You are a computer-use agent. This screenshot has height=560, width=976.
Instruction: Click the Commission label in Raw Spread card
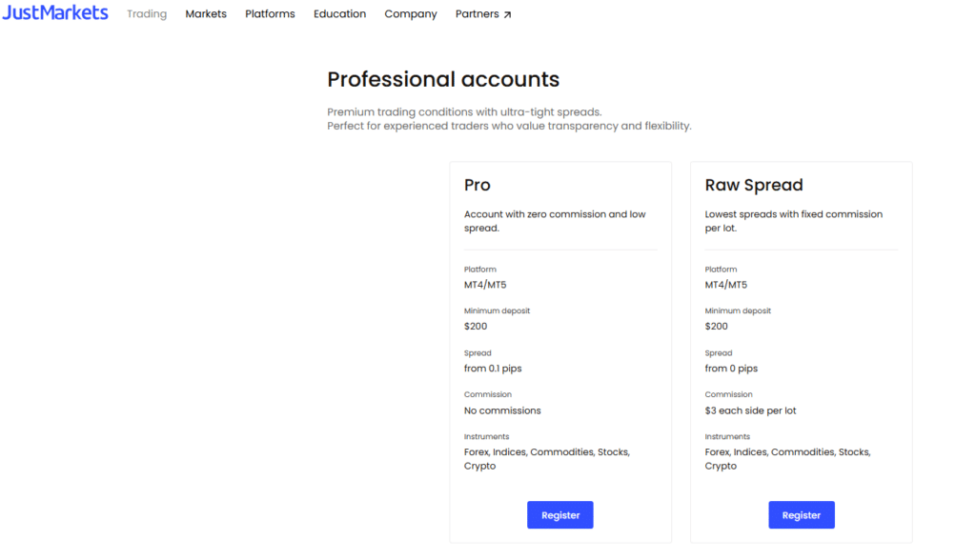(729, 394)
